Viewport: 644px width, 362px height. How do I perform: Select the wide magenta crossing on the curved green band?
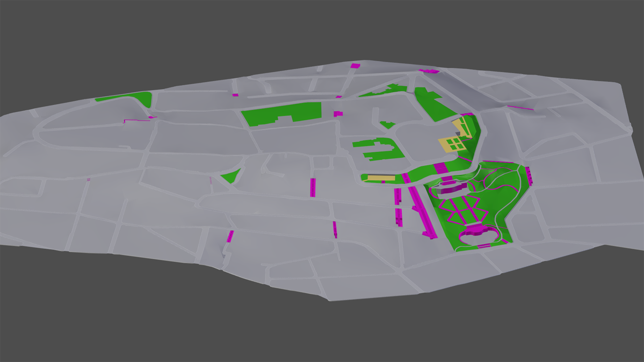pyautogui.click(x=441, y=168)
